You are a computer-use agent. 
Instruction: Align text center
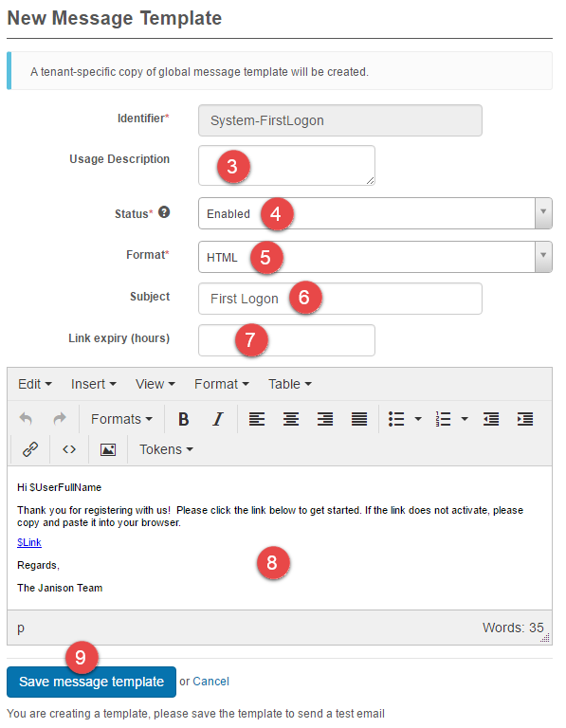point(291,419)
